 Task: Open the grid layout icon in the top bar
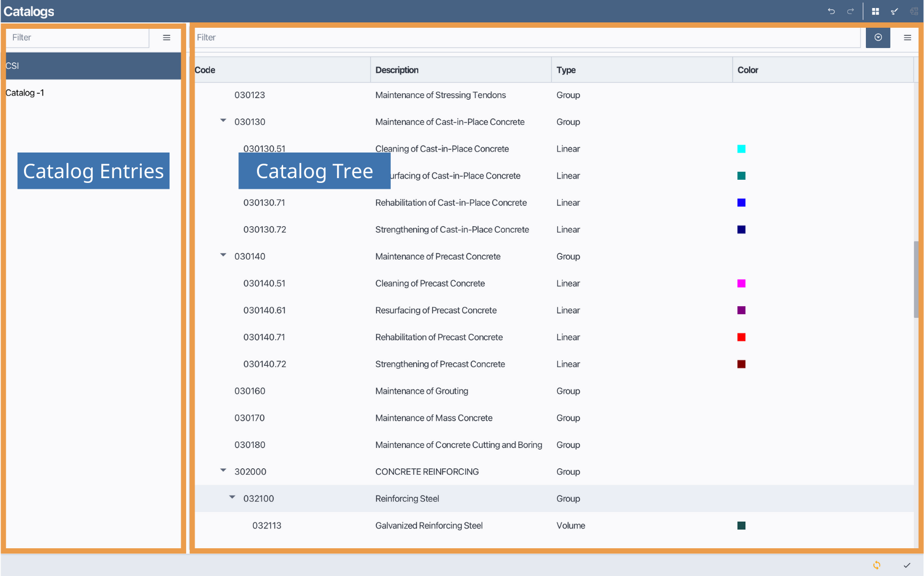point(876,11)
